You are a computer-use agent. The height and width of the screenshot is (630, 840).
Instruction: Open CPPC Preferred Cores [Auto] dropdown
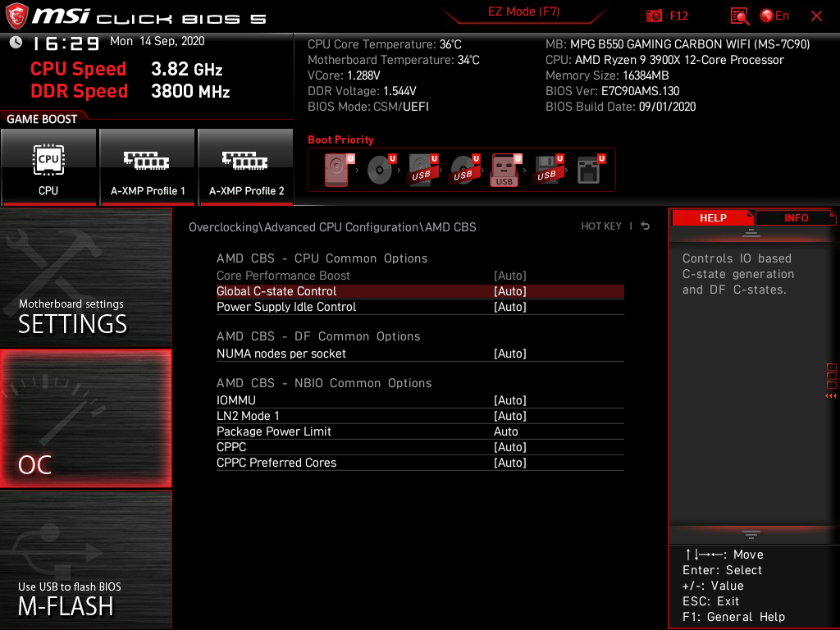coord(510,463)
